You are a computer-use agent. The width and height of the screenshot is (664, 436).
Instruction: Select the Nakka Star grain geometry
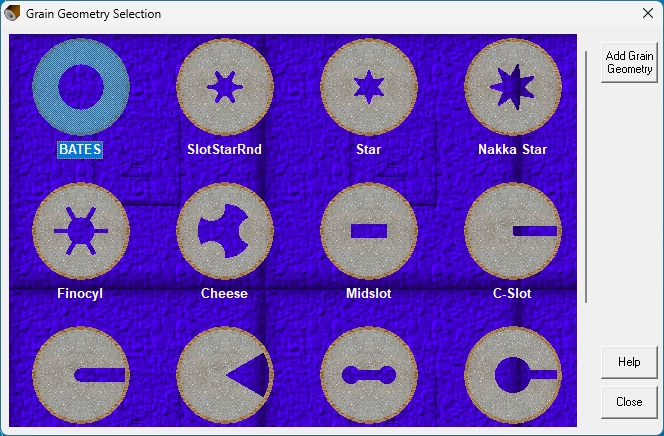(513, 87)
